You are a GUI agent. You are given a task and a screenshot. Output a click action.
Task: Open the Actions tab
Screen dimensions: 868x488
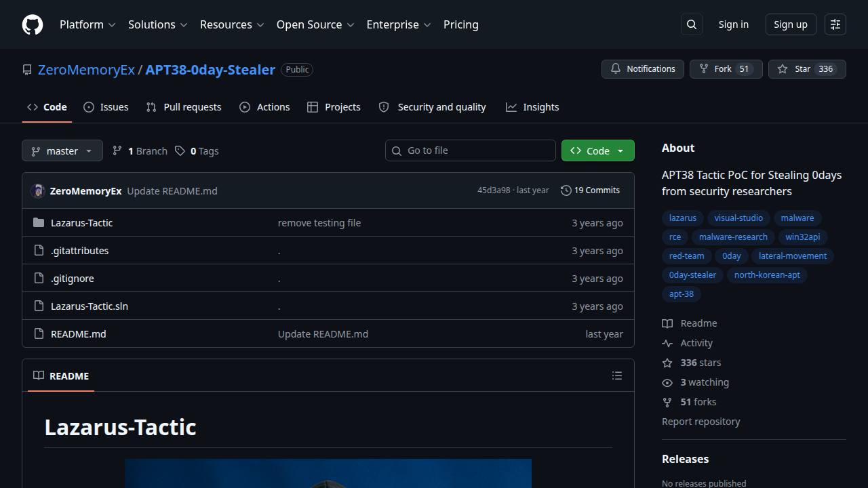pyautogui.click(x=264, y=107)
